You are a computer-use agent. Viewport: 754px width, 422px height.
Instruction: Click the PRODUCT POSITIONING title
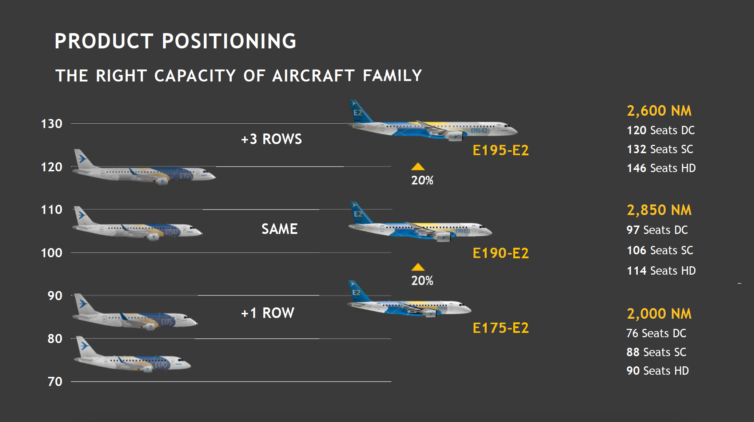pyautogui.click(x=176, y=41)
